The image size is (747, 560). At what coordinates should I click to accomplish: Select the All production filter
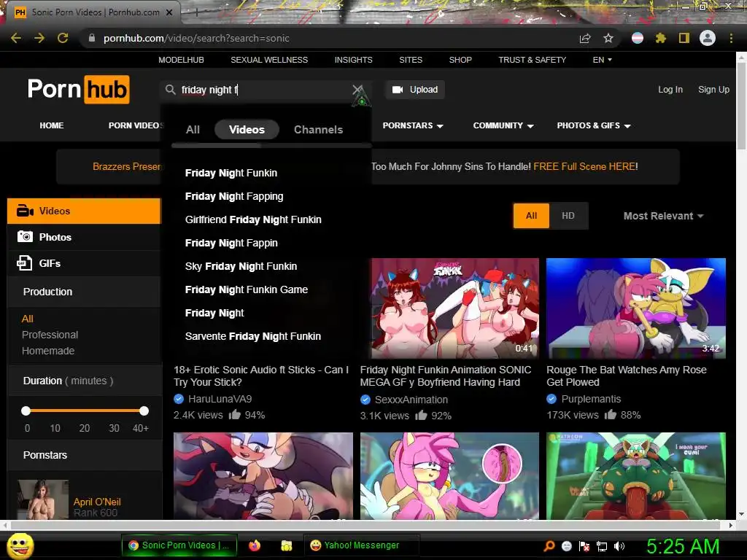coord(27,319)
